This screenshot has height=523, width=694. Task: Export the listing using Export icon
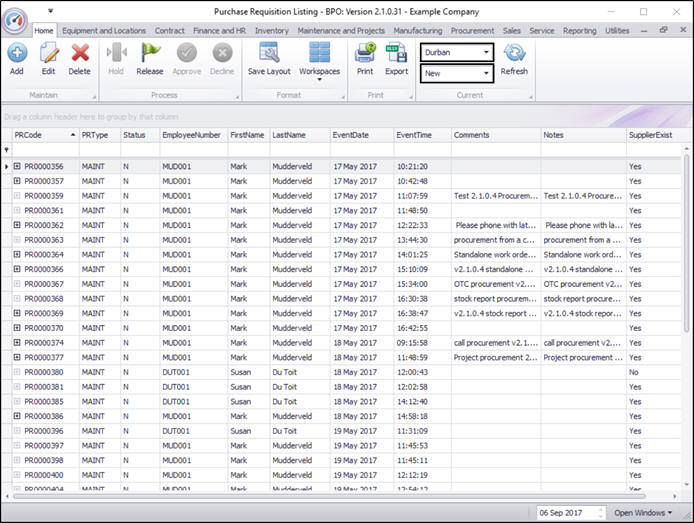(x=396, y=56)
